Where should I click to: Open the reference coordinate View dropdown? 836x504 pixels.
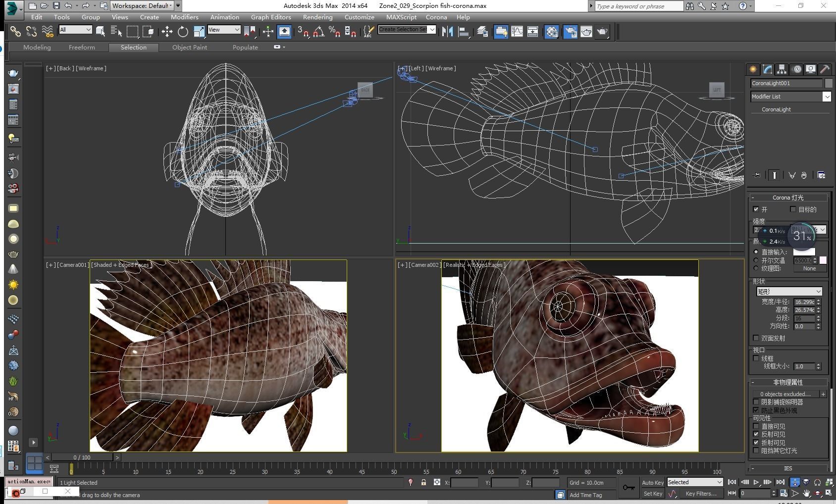[x=224, y=30]
